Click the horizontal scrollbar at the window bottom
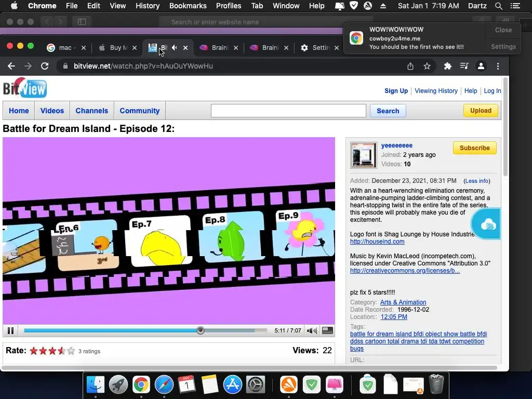 pyautogui.click(x=249, y=368)
